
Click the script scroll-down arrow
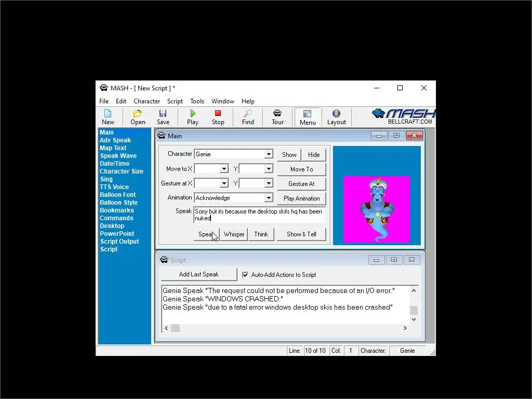(414, 320)
